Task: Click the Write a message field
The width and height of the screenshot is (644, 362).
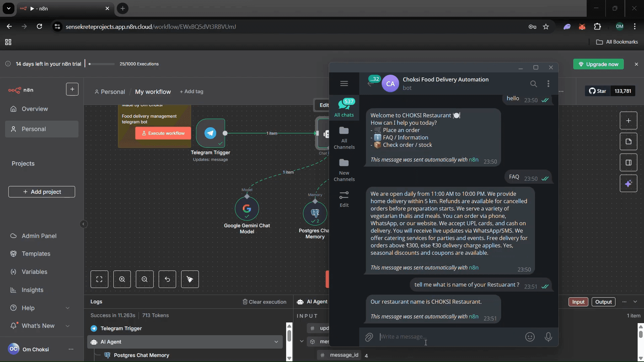Action: [449, 337]
